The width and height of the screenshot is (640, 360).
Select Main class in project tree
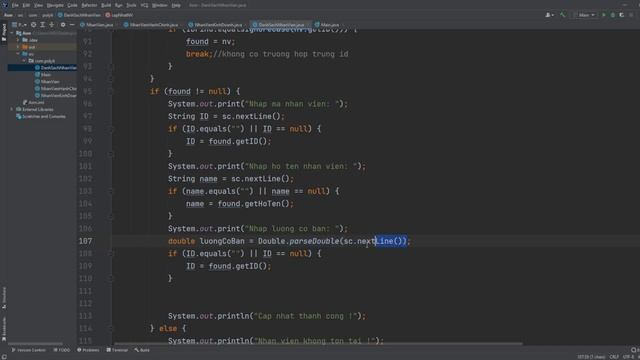[x=43, y=75]
